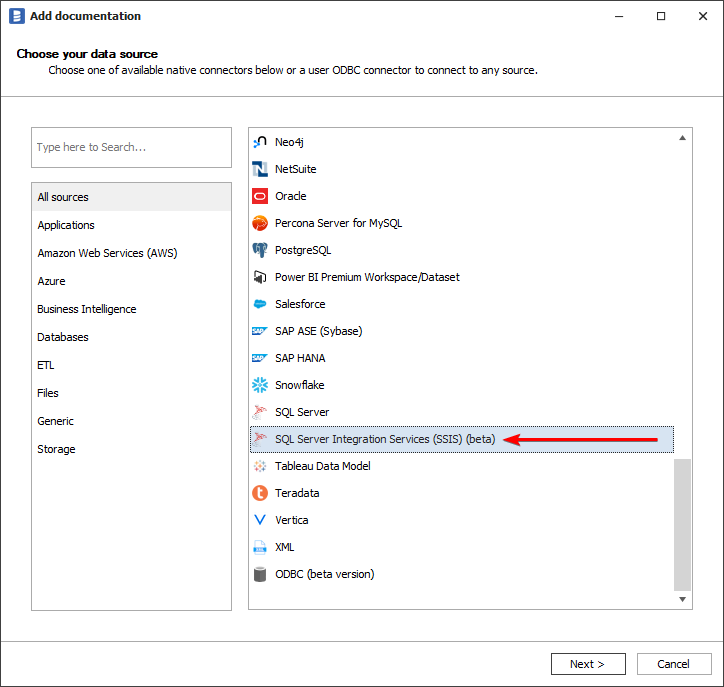Select the Oracle red logo icon

(260, 196)
